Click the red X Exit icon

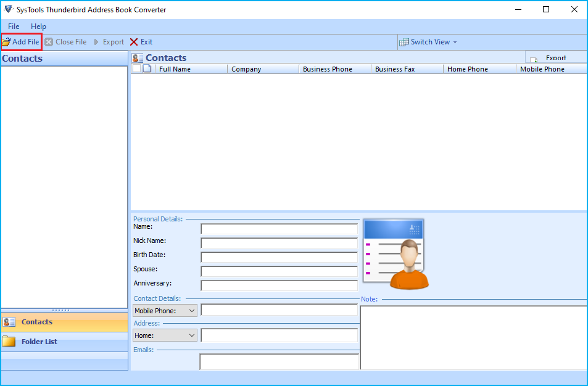134,42
